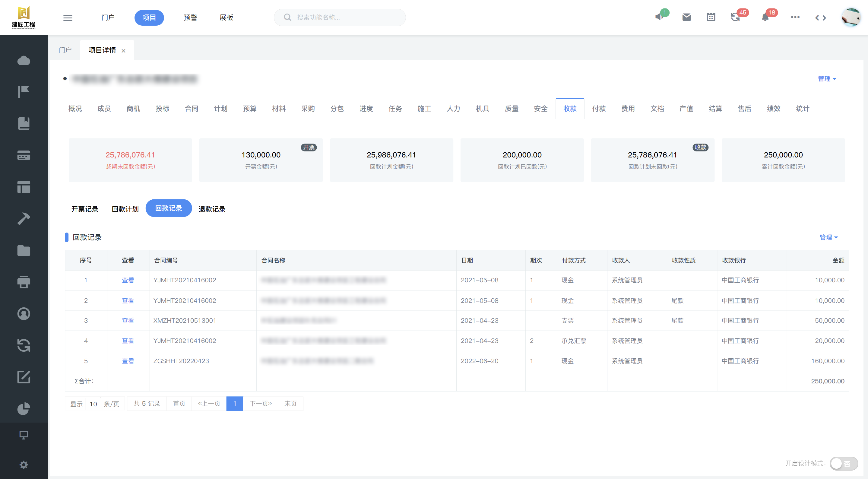The image size is (868, 479).
Task: Click the hammer icon in sidebar
Action: [x=24, y=219]
